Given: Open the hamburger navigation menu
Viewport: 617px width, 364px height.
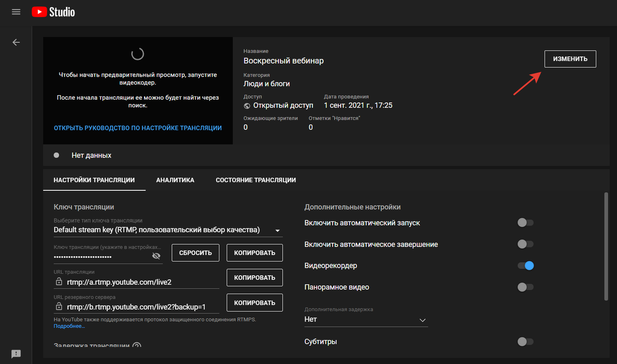Looking at the screenshot, I should pyautogui.click(x=16, y=11).
